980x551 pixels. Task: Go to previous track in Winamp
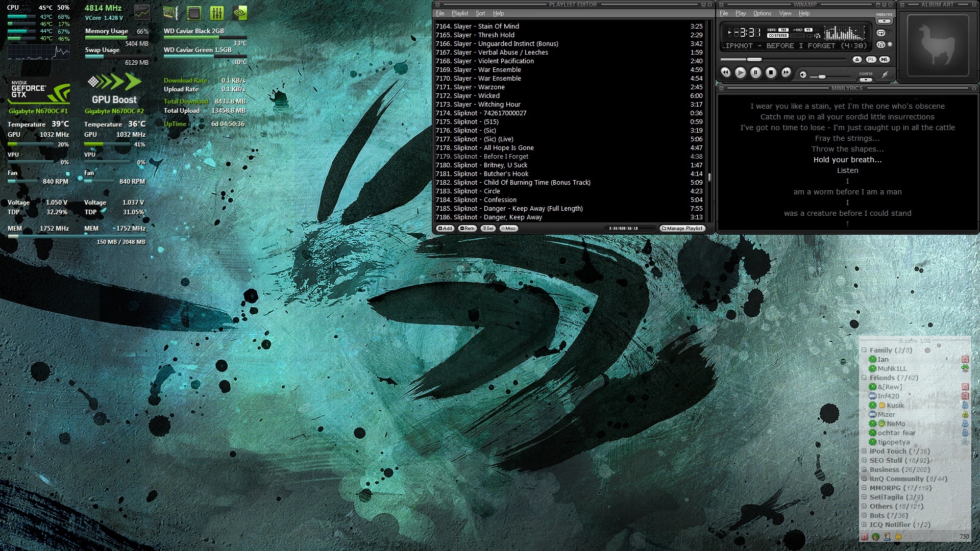click(x=725, y=73)
